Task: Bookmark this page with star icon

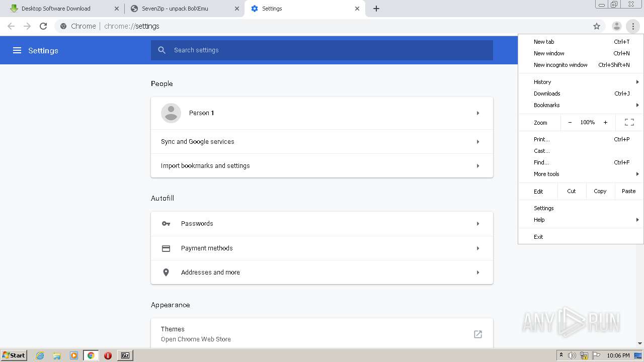Action: click(x=597, y=26)
